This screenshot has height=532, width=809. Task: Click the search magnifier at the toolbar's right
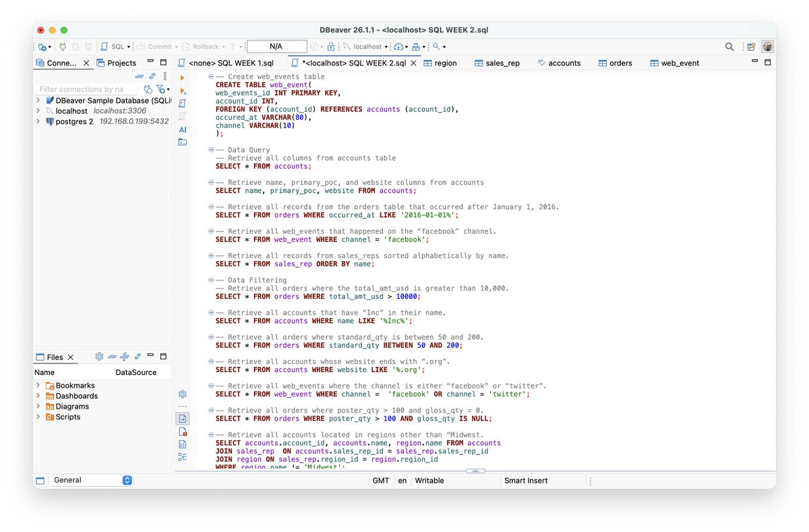pyautogui.click(x=729, y=47)
